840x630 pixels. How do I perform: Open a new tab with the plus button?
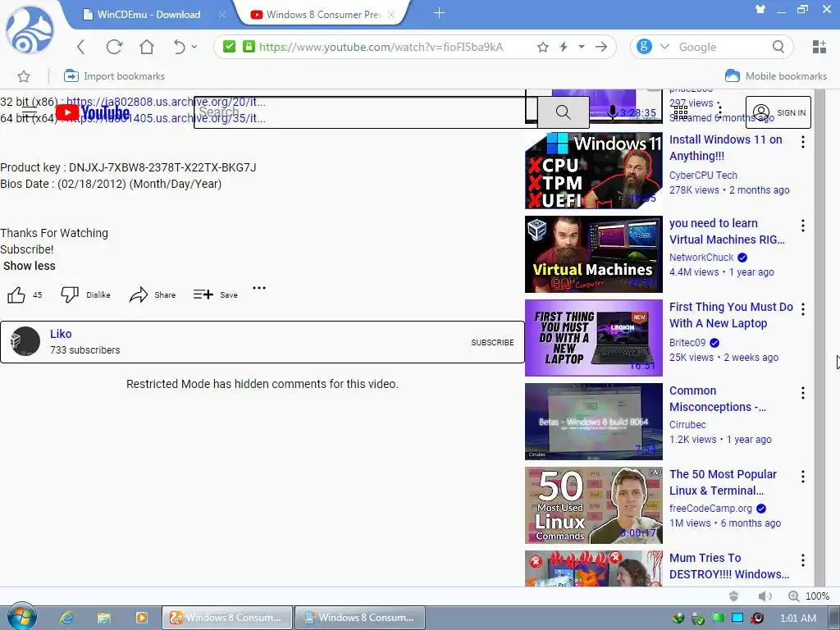coord(440,13)
